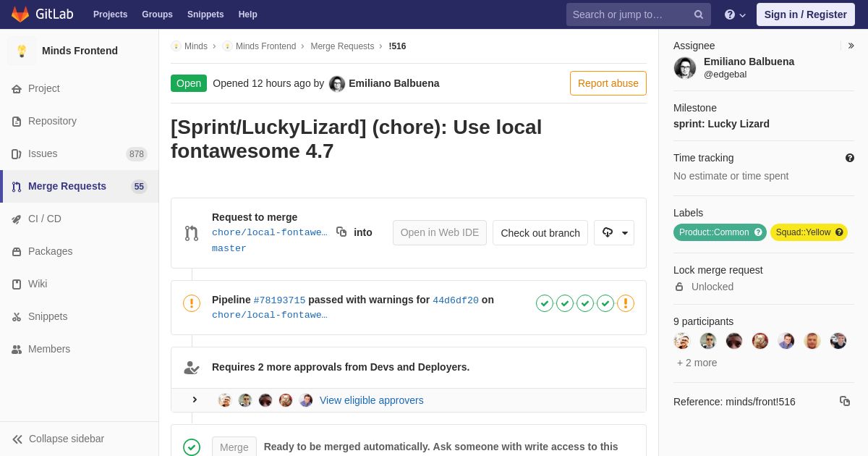The image size is (868, 456).
Task: Open the Projects menu in top bar
Action: click(x=110, y=14)
